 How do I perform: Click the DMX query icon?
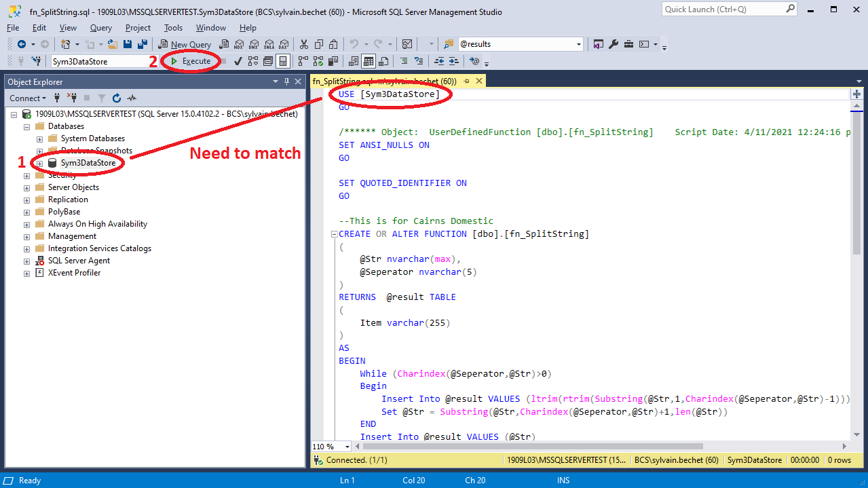click(253, 44)
